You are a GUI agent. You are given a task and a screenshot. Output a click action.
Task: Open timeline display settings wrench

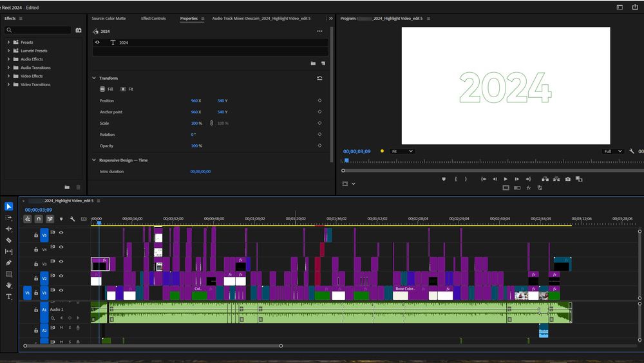(73, 219)
